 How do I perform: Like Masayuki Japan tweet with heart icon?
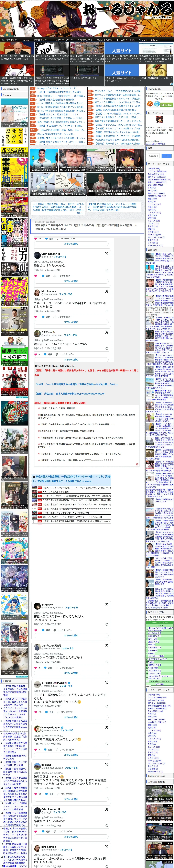[36, 750]
